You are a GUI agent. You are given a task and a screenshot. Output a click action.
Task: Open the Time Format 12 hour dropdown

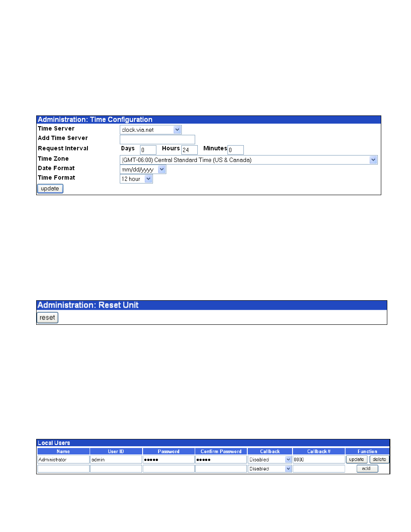pyautogui.click(x=136, y=179)
